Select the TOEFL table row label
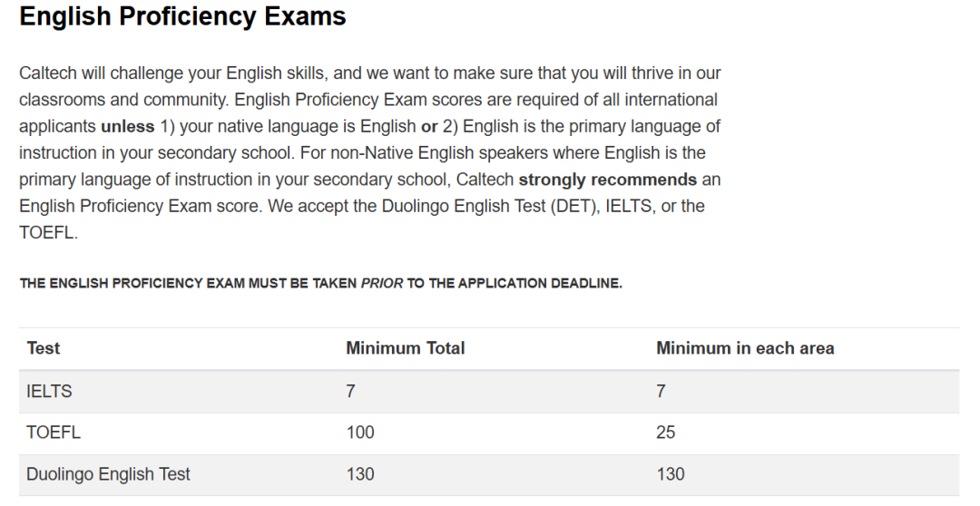Screen dimensions: 980x506 (54, 433)
